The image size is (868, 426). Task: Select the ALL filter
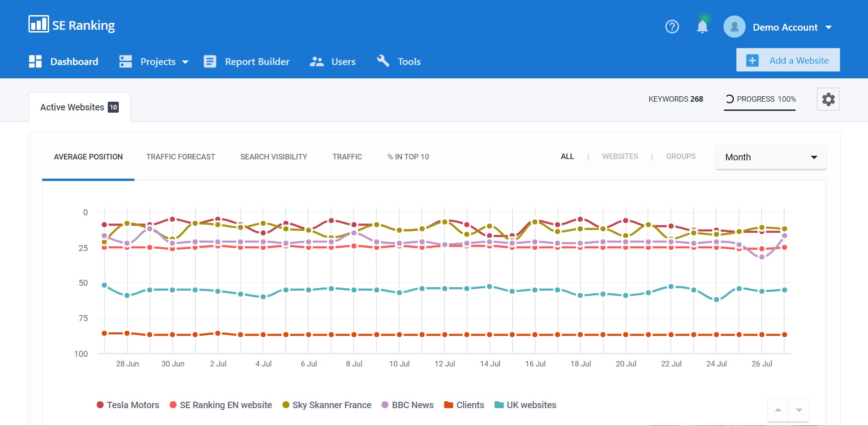click(x=567, y=156)
